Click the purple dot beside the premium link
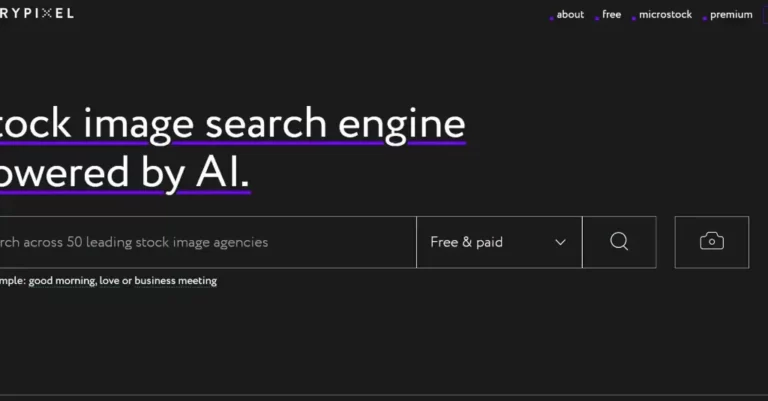Viewport: 768px width, 401px height. [x=704, y=18]
